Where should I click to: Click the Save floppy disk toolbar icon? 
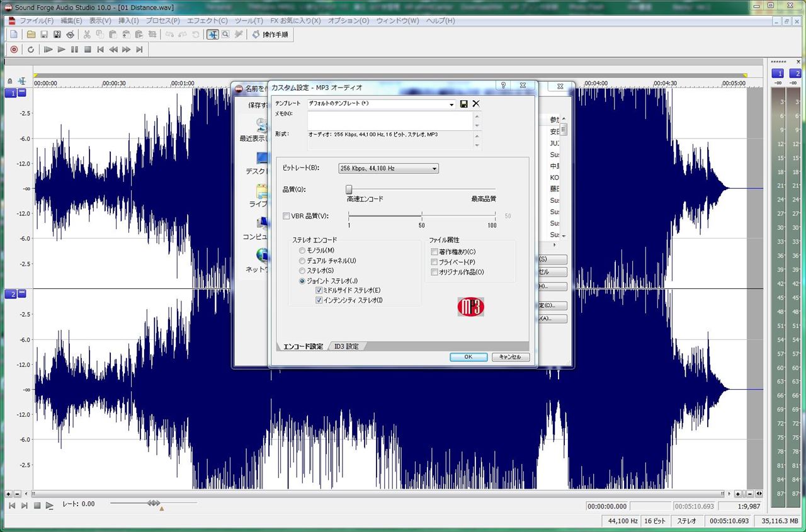coord(44,35)
